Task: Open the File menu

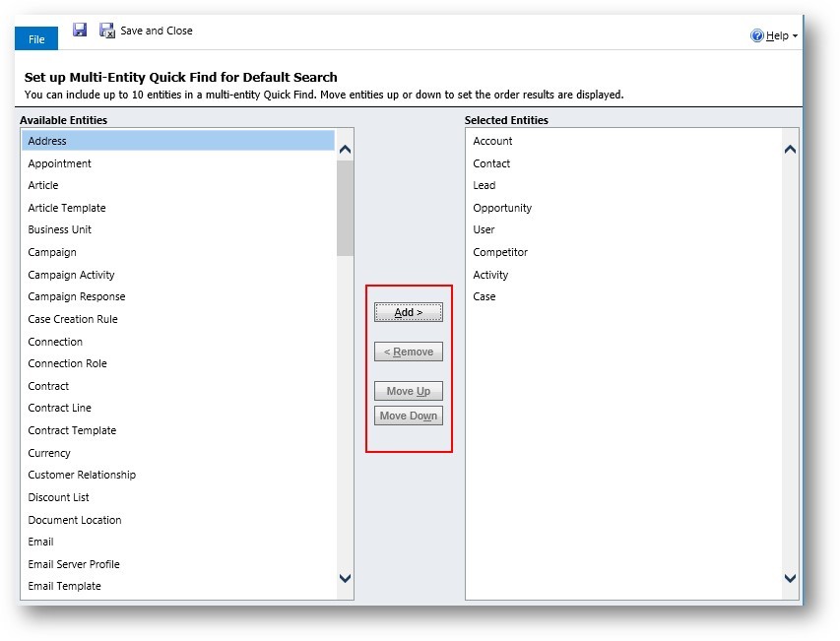Action: point(36,39)
